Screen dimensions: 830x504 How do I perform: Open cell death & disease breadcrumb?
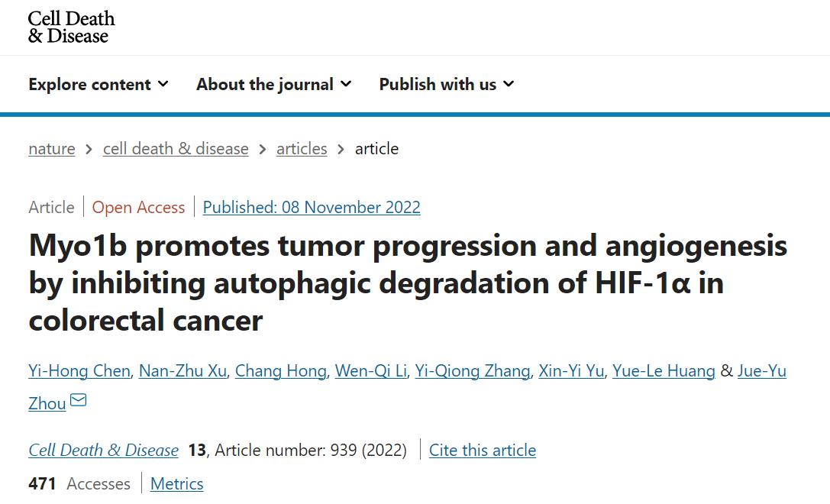176,149
